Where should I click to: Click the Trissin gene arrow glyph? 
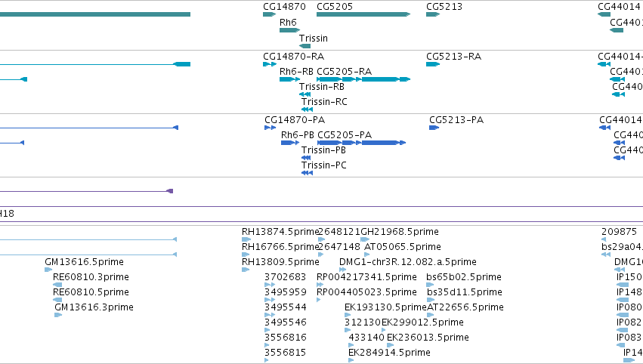tap(305, 46)
